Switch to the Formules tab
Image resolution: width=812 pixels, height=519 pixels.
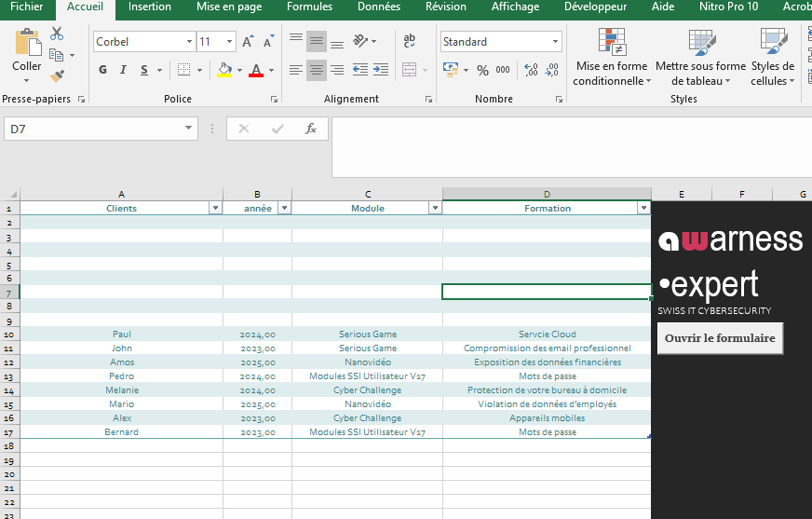click(x=309, y=7)
